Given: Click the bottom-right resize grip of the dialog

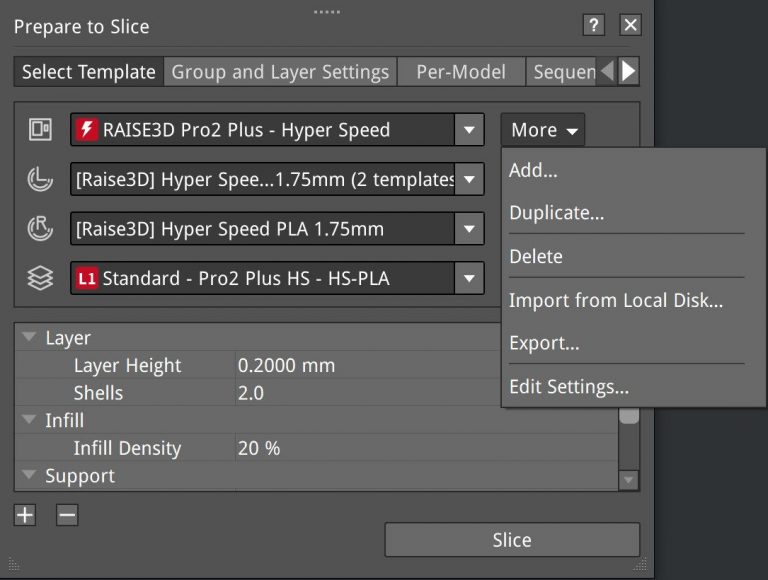Looking at the screenshot, I should click(640, 564).
